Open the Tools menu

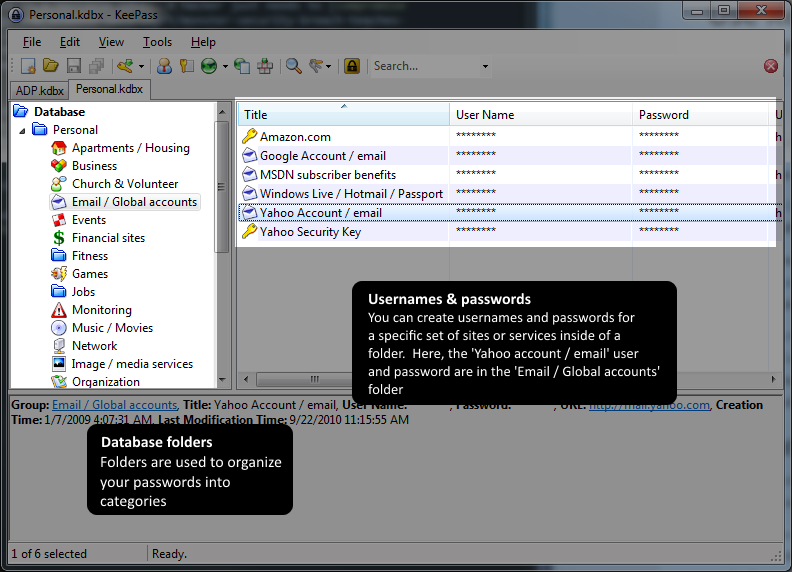click(157, 42)
